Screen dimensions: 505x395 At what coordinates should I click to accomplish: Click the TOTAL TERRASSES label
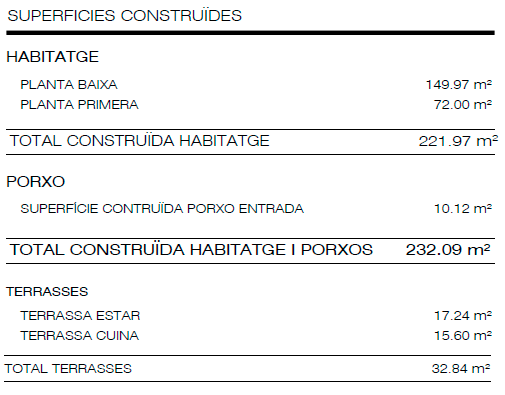(68, 369)
